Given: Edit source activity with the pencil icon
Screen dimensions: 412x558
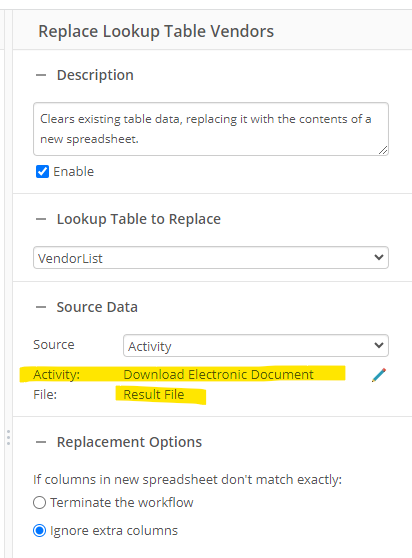Looking at the screenshot, I should tap(379, 375).
